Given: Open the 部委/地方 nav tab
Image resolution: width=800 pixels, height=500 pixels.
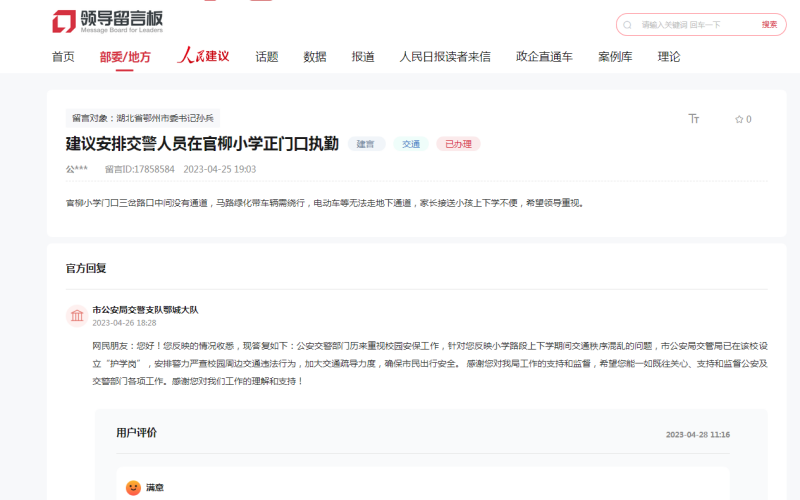Looking at the screenshot, I should (125, 57).
